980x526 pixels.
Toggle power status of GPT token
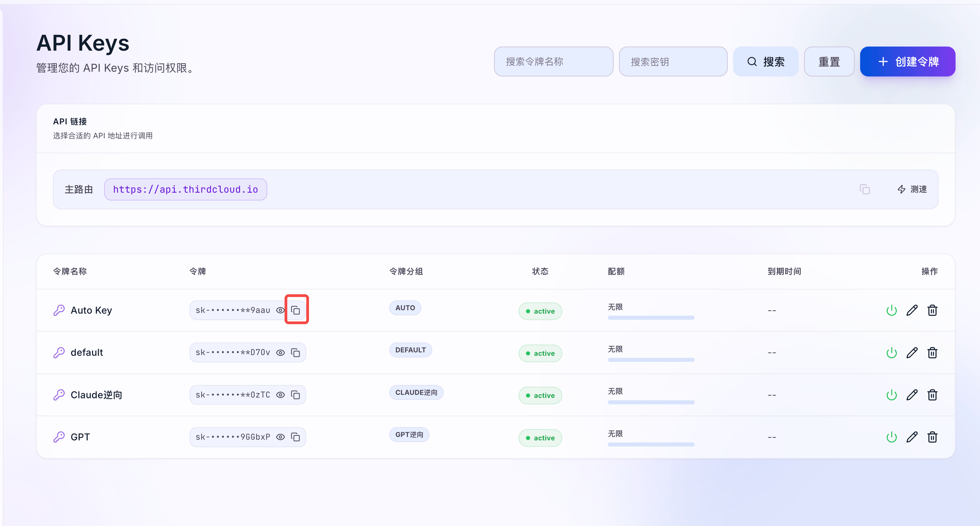point(892,437)
